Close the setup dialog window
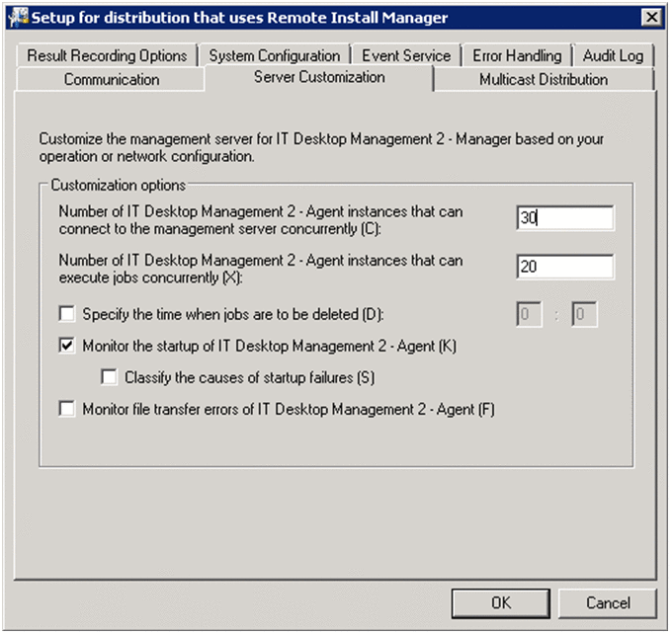 [650, 17]
